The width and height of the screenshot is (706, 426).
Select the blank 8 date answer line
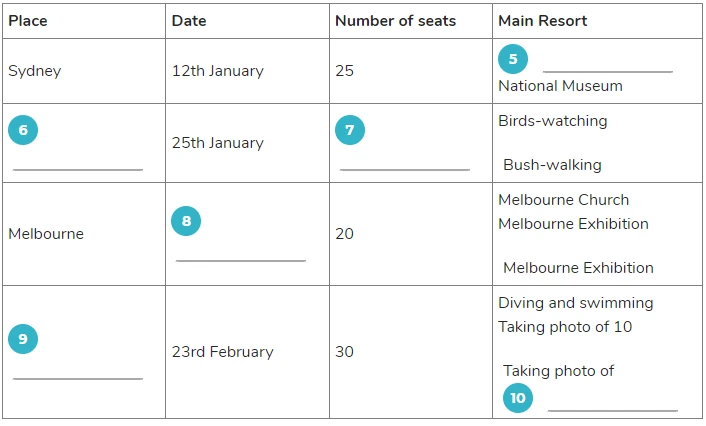[241, 260]
